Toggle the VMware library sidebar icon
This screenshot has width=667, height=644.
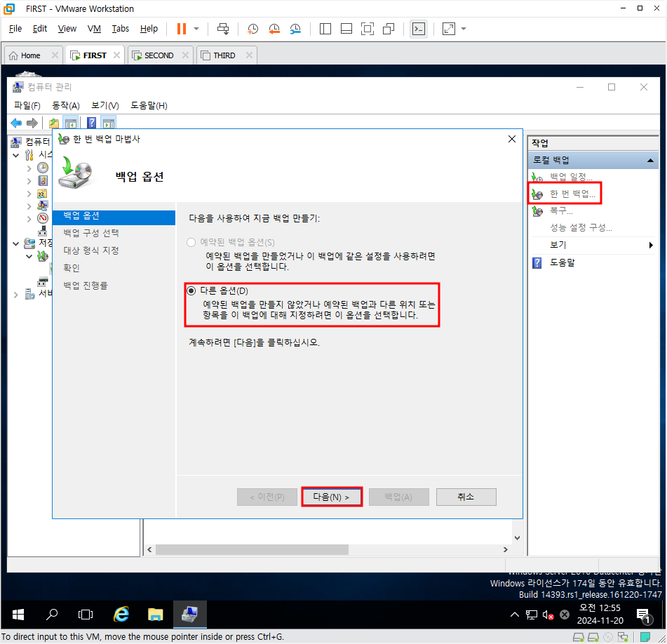click(x=325, y=29)
